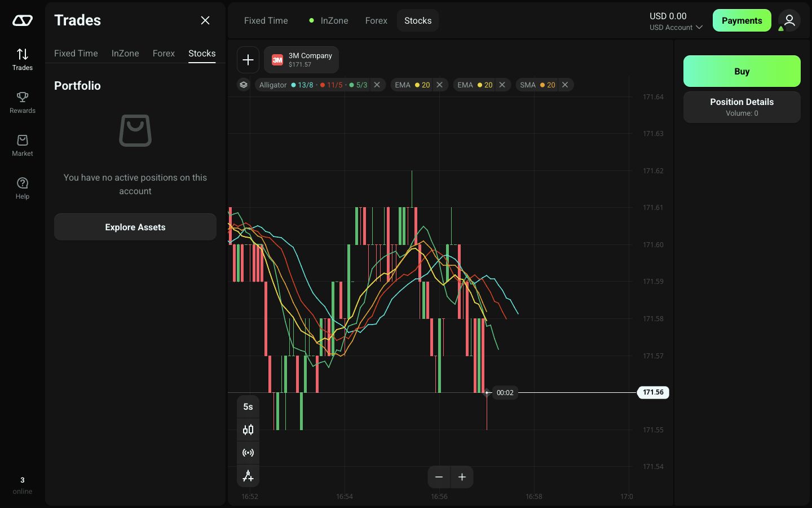Click the live signal broadcast icon
812x508 pixels.
[248, 453]
